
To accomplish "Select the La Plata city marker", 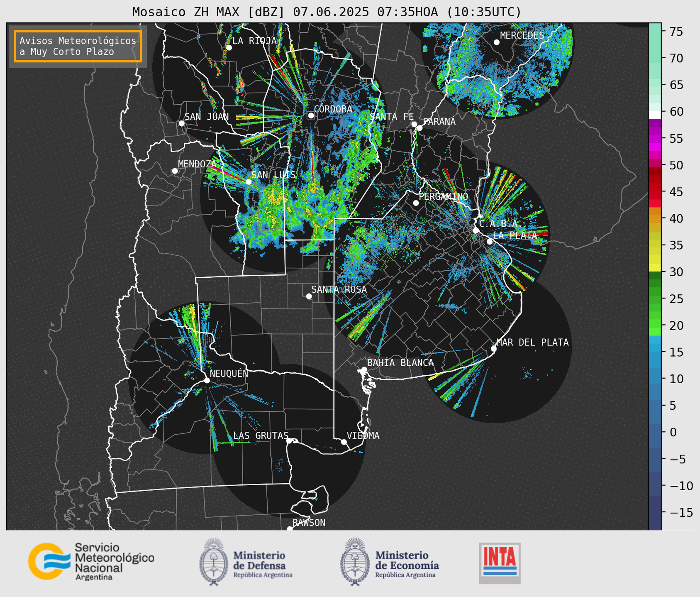I will [490, 242].
